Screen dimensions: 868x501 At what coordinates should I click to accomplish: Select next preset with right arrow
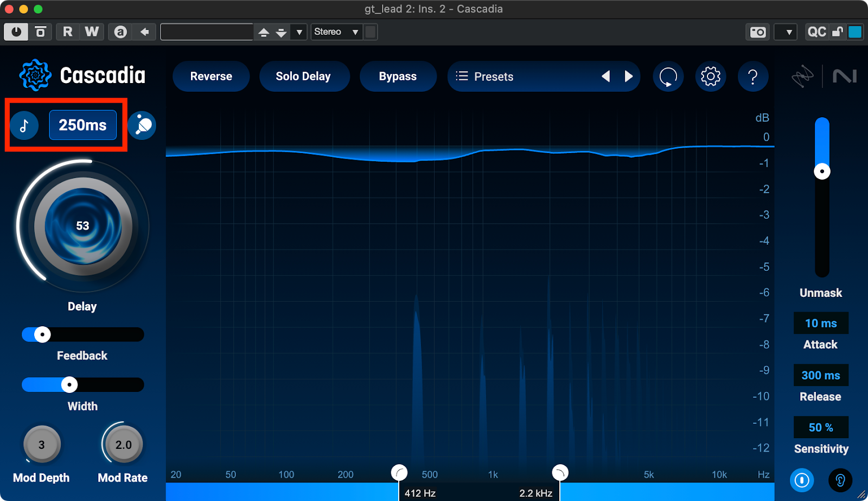tap(629, 77)
